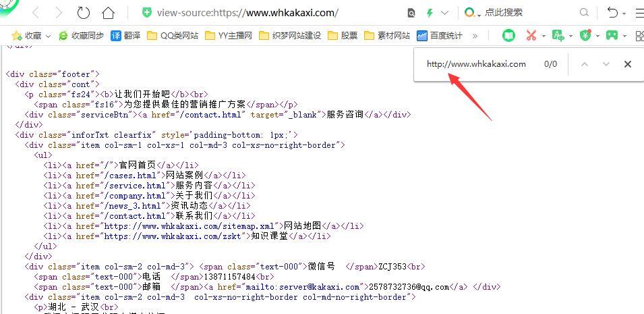Click the green ¥ payment shield icon
The height and width of the screenshot is (314, 644).
click(x=585, y=36)
